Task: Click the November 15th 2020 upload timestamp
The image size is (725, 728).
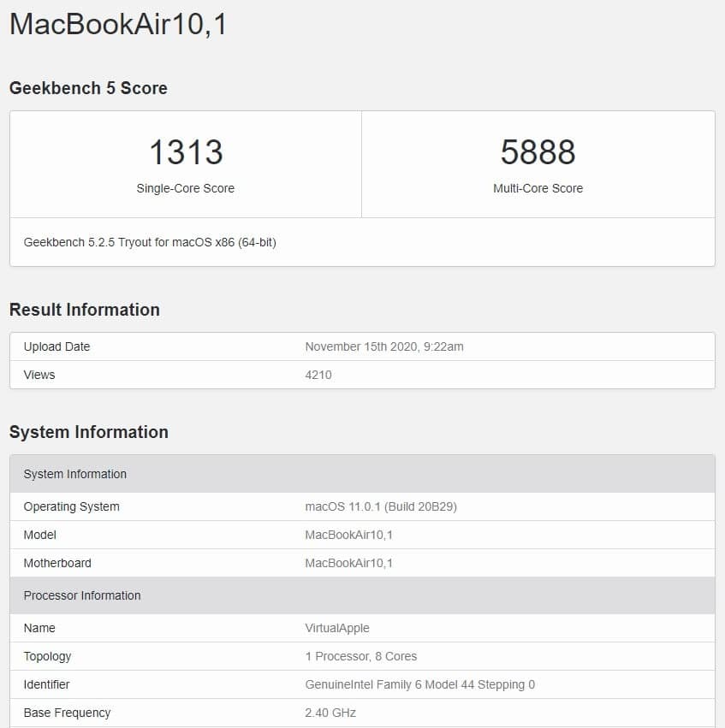Action: click(384, 346)
